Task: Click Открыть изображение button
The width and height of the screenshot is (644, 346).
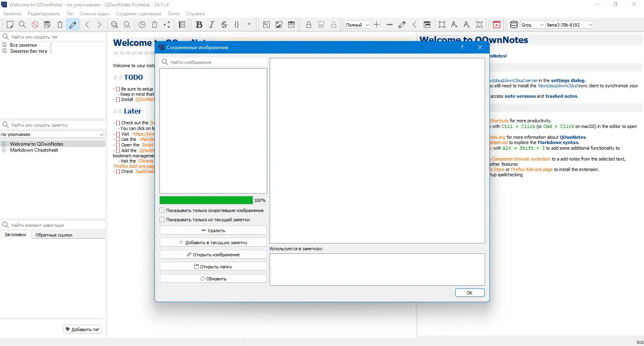Action: 213,255
